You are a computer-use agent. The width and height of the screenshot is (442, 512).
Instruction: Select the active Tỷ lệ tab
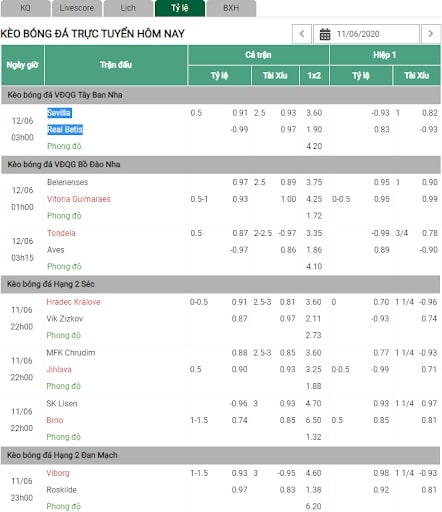pyautogui.click(x=180, y=8)
